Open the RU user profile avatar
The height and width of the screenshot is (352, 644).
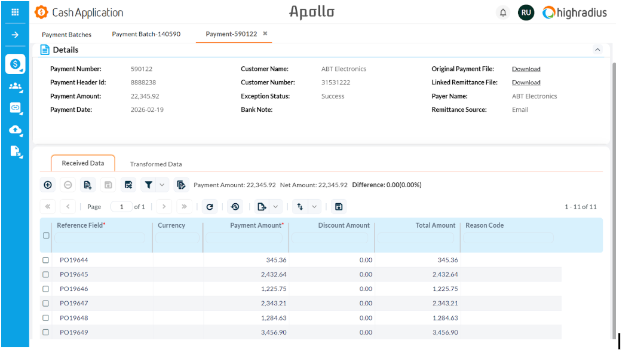(526, 13)
